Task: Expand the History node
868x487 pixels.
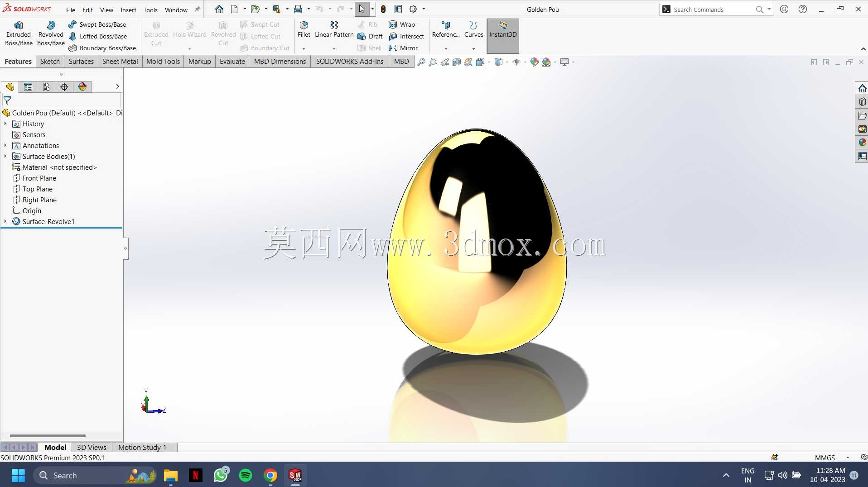Action: 5,124
